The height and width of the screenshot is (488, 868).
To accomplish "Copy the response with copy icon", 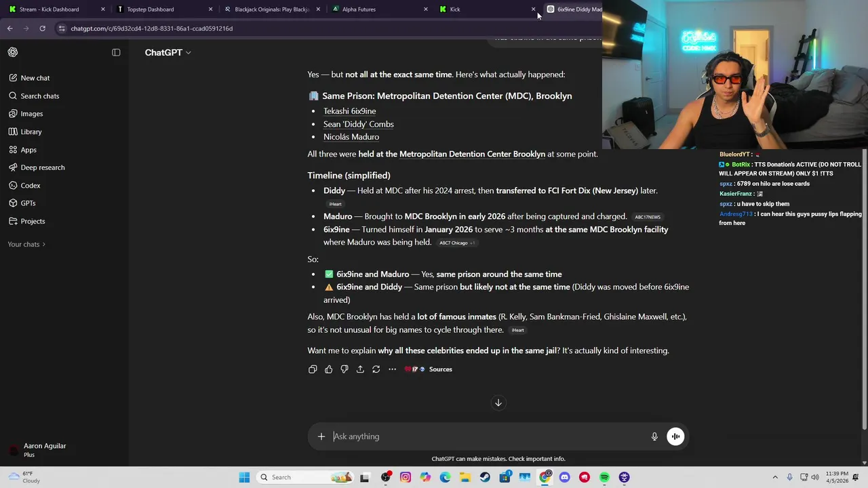I will pyautogui.click(x=313, y=369).
